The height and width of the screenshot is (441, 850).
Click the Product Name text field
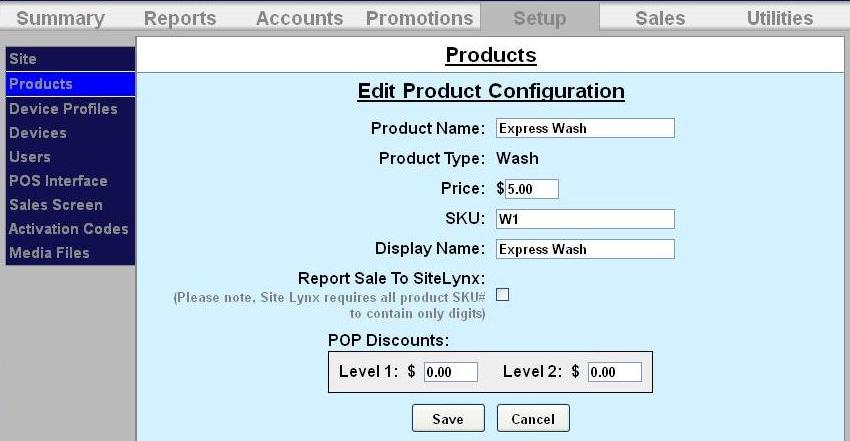point(585,128)
